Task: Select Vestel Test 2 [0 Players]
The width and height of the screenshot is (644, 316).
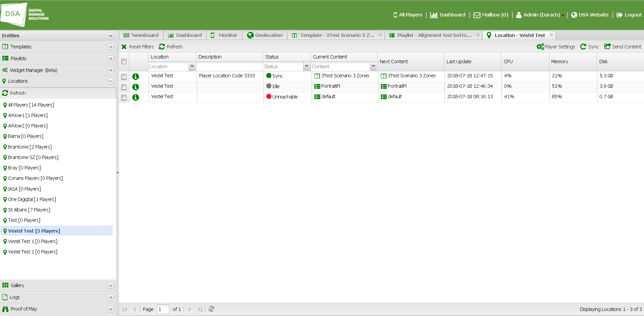Action: 33,252
